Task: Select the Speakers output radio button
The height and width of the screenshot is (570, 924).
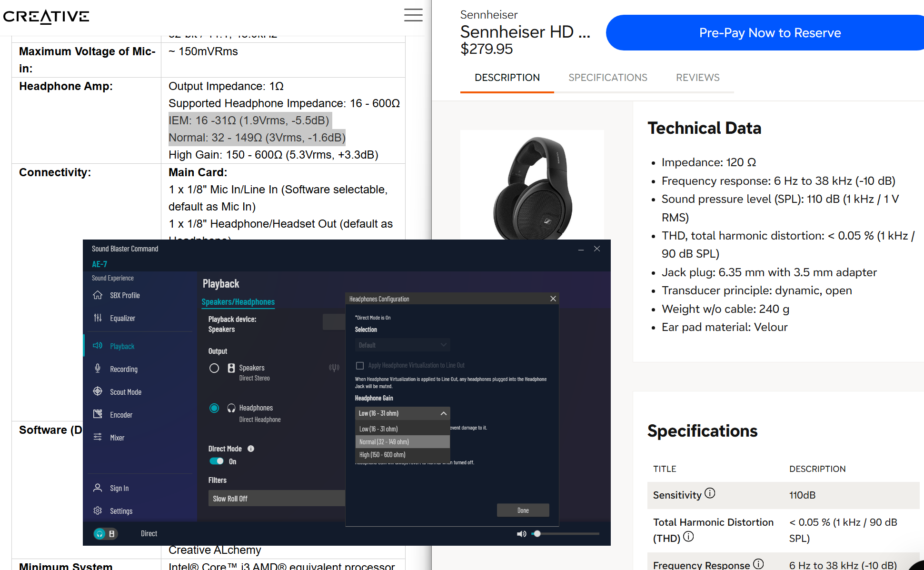Action: (x=214, y=368)
